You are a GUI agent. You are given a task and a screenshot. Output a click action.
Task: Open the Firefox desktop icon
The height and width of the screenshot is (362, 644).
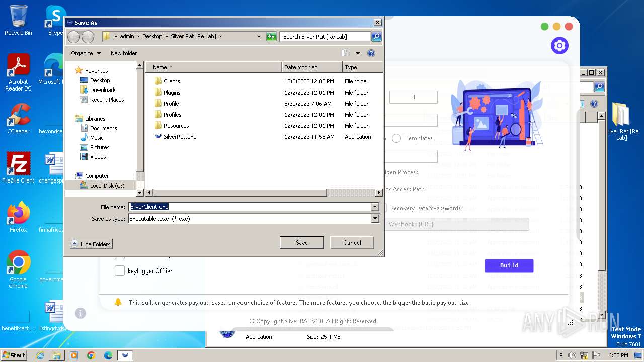(18, 217)
